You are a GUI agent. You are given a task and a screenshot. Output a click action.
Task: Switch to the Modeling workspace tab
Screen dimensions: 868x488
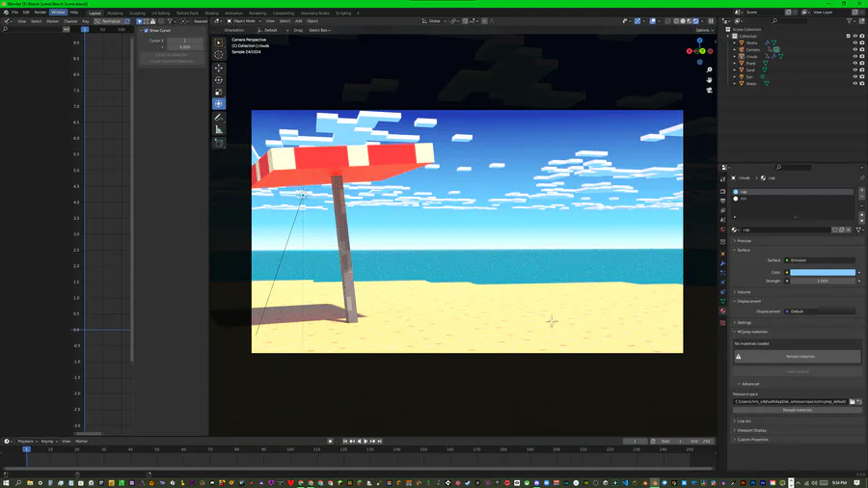[x=115, y=13]
